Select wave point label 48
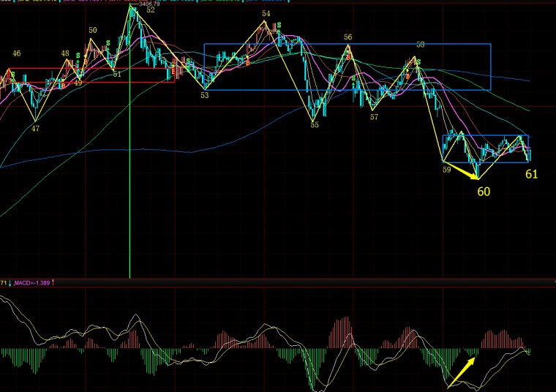The height and width of the screenshot is (392, 556). [65, 53]
